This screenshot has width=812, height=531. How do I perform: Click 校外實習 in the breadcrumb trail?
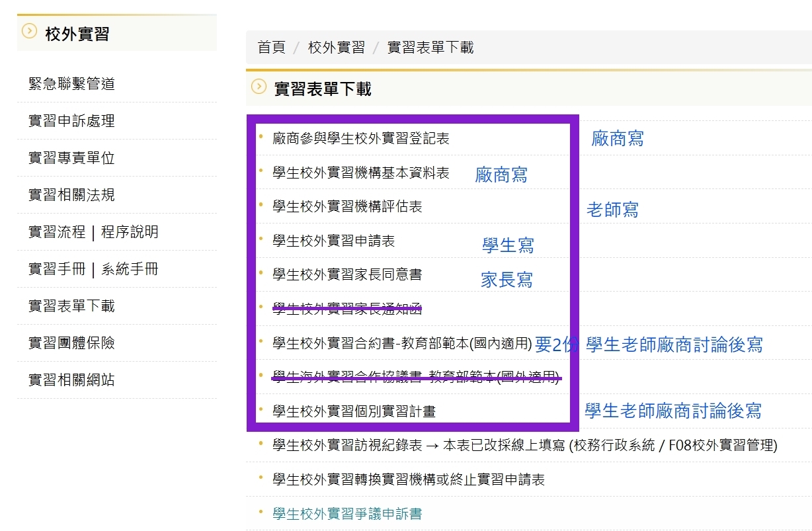(x=336, y=48)
